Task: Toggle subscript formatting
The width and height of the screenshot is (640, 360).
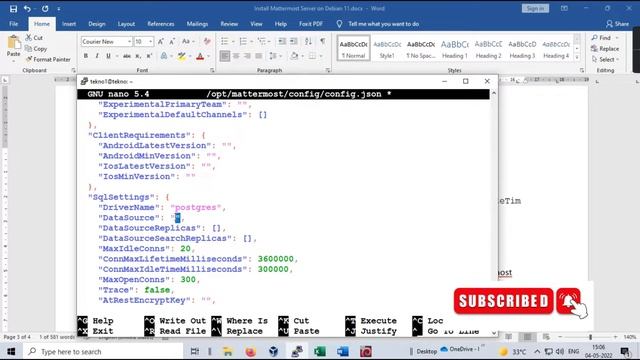Action: [138, 56]
